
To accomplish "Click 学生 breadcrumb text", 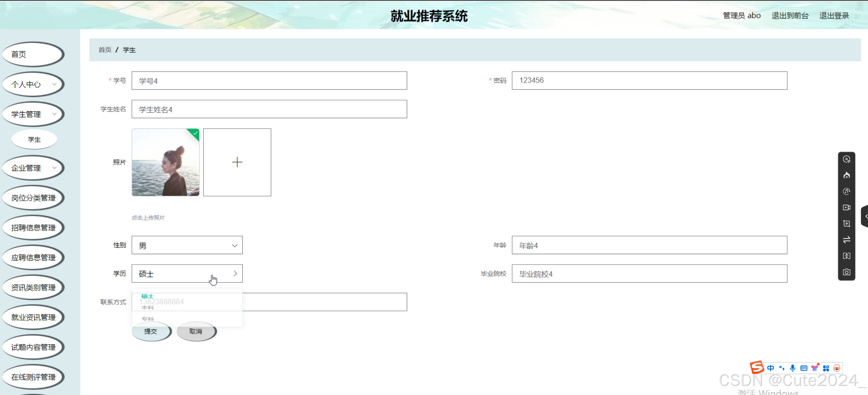I will click(129, 50).
